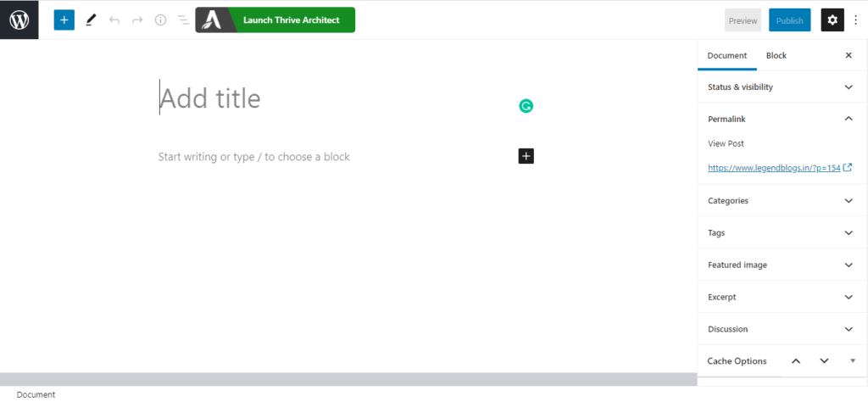The height and width of the screenshot is (402, 868).
Task: Move Cache Options box down
Action: [x=824, y=361]
